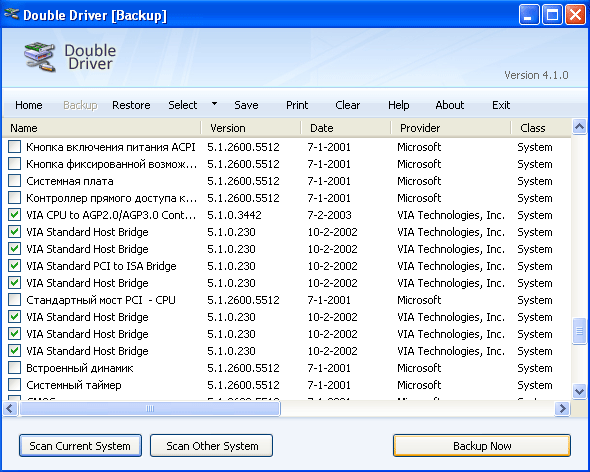The width and height of the screenshot is (590, 472).
Task: Click the Double Driver title bar icon
Action: pos(11,14)
